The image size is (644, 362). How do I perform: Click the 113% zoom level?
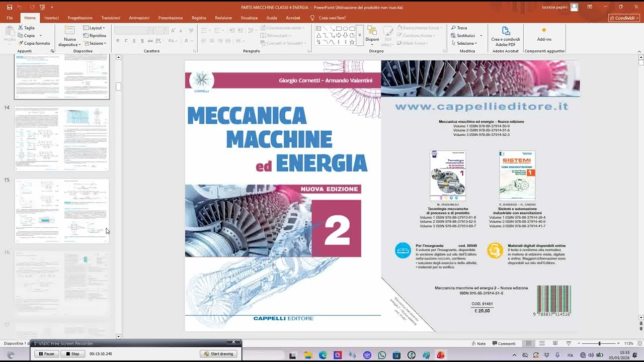click(628, 343)
